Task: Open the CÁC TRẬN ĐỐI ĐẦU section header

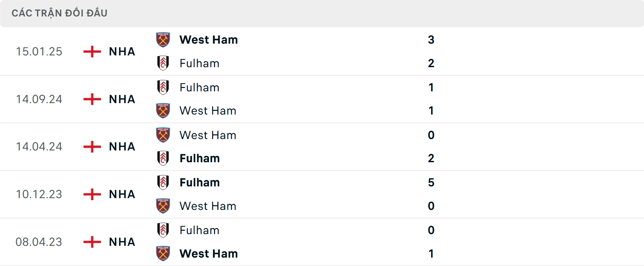Action: click(x=60, y=13)
